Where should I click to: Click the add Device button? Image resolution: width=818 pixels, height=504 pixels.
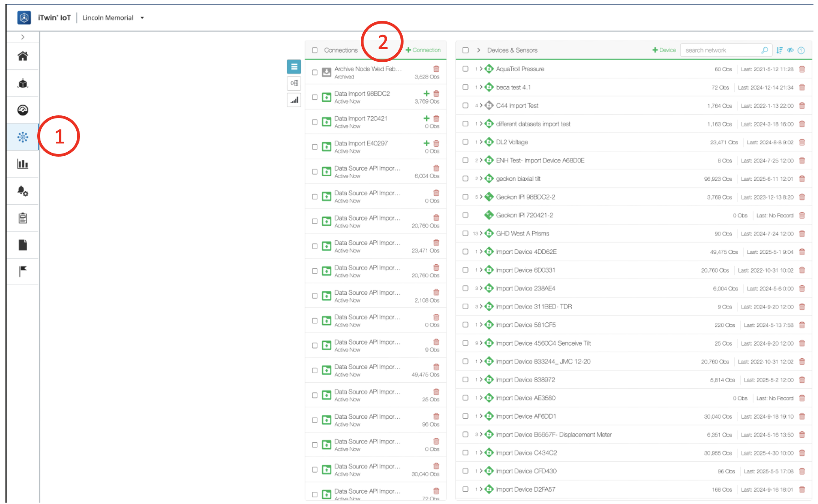(x=664, y=50)
